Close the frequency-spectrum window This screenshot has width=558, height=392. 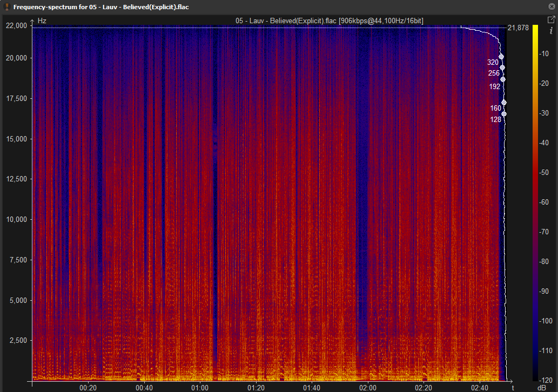coord(552,6)
